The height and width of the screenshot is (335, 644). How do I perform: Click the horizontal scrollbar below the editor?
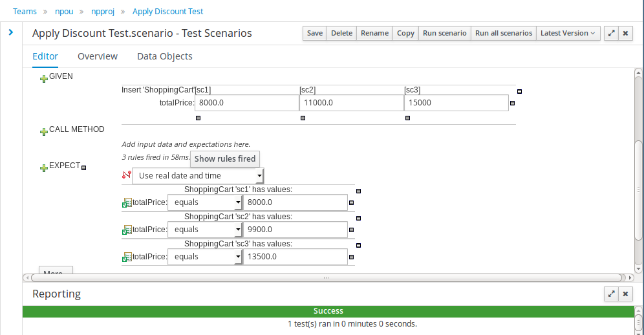[x=326, y=278]
